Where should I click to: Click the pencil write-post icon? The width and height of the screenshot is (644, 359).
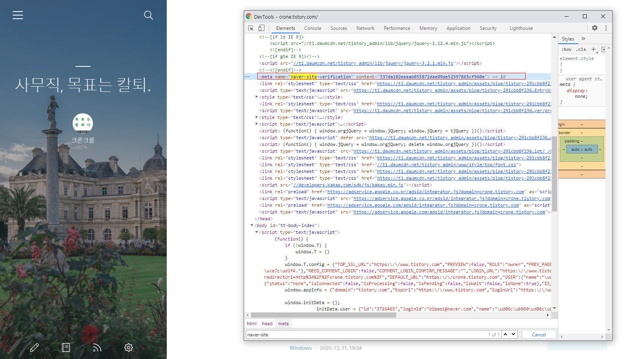point(35,347)
